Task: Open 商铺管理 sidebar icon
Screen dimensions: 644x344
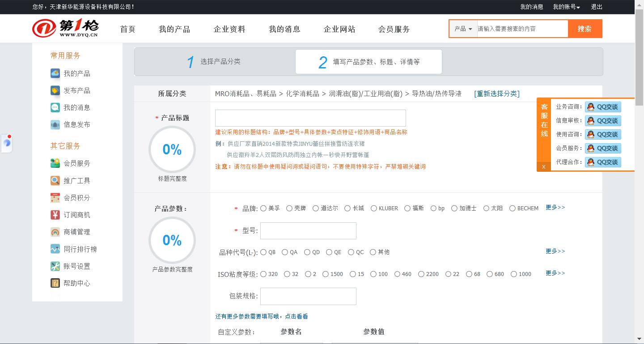Action: [x=55, y=232]
